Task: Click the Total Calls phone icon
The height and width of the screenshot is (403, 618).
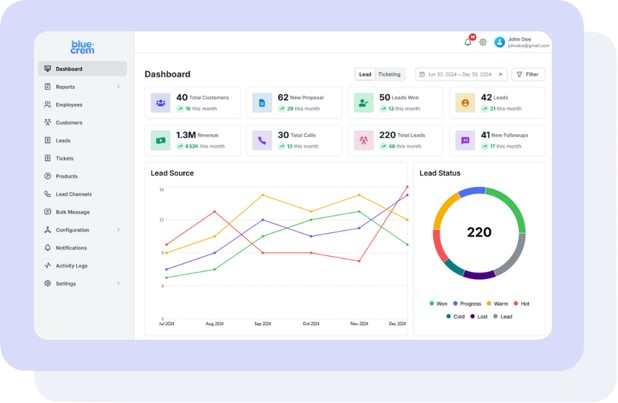Action: point(262,140)
